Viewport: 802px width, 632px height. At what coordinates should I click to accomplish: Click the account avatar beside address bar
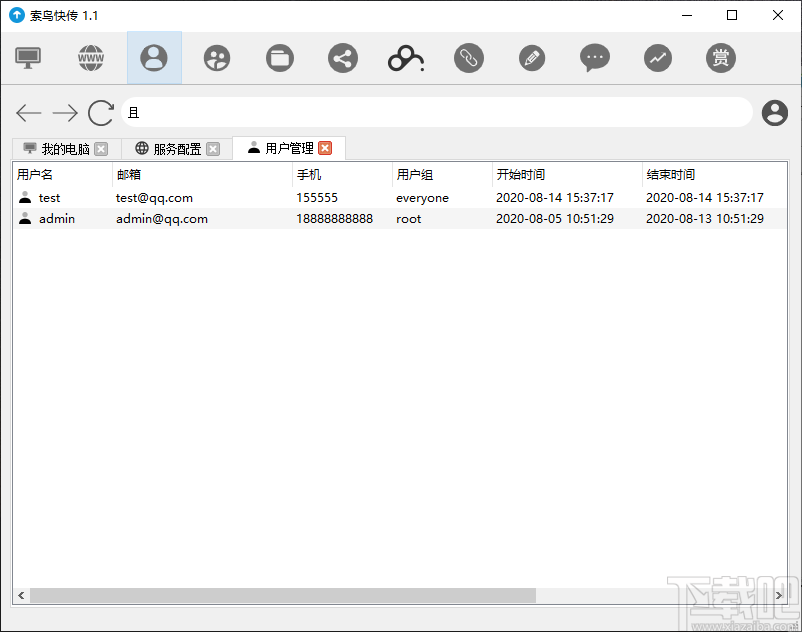[x=775, y=112]
